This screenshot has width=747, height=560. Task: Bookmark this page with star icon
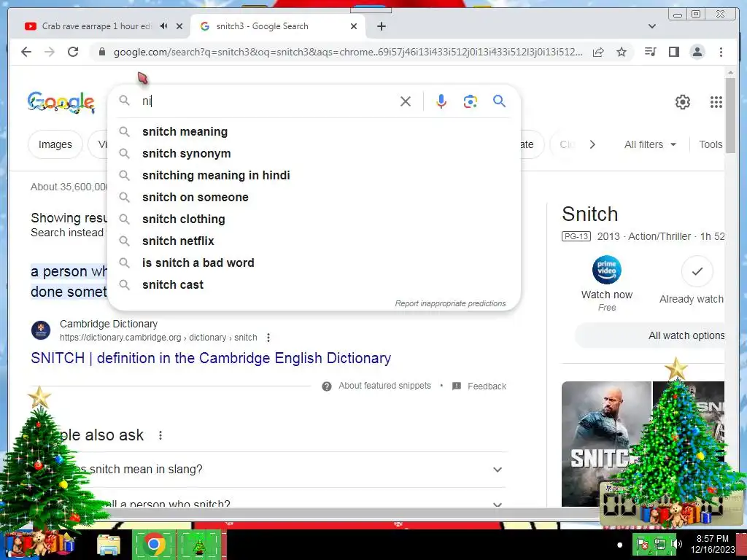click(622, 52)
